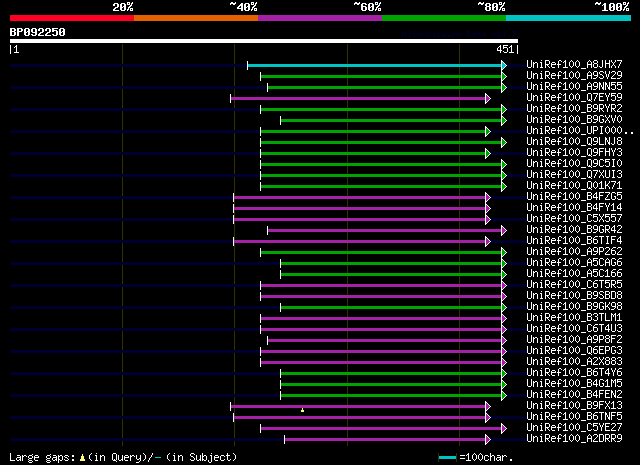Select the green alignment bar for B9GXV0
This screenshot has height=465, width=640.
point(391,120)
